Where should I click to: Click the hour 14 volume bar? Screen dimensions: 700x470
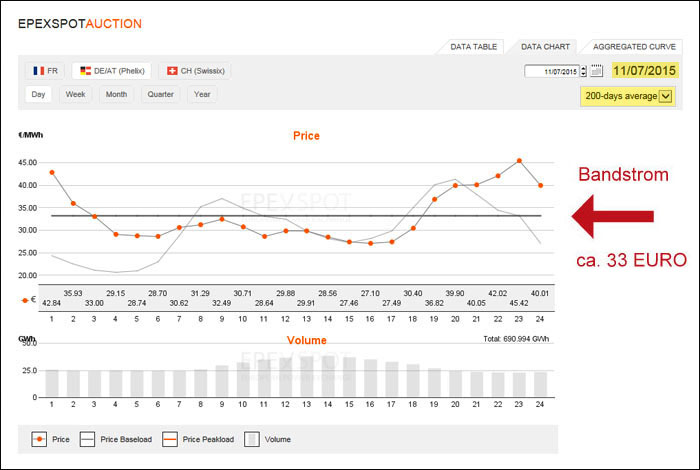(x=328, y=376)
